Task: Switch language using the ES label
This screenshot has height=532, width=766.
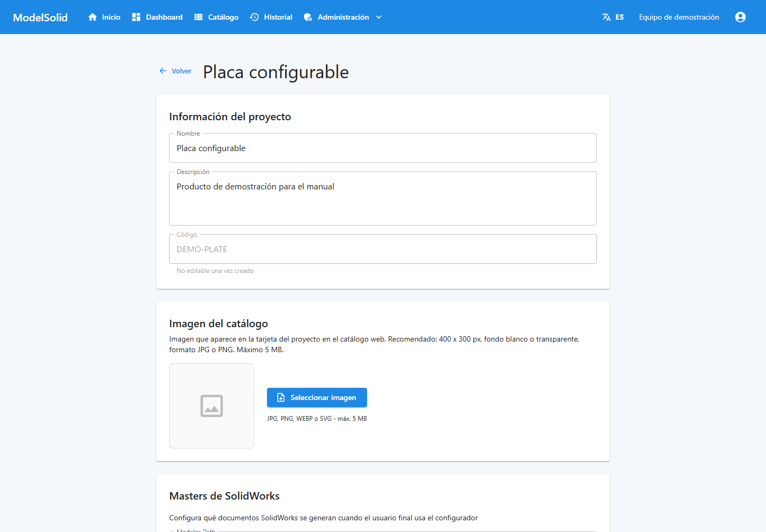Action: tap(620, 17)
